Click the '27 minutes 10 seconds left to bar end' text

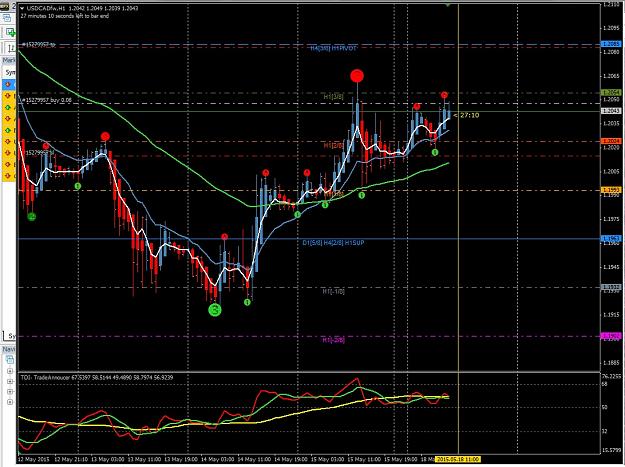(x=64, y=16)
